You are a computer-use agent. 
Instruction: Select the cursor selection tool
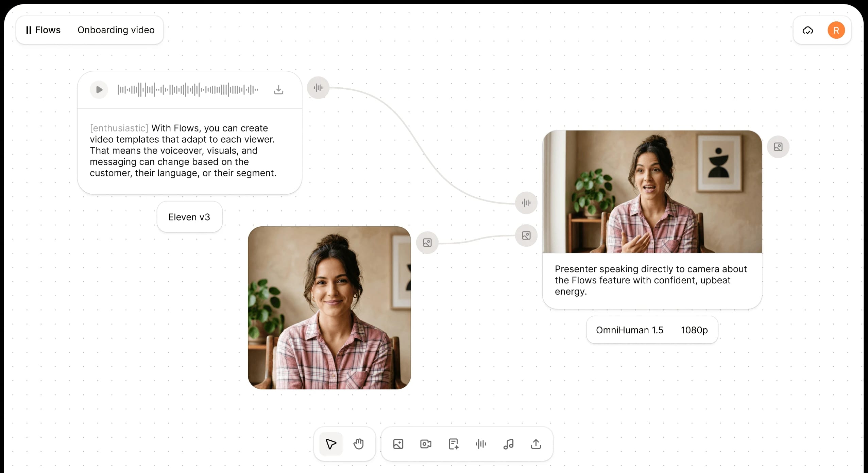pos(330,443)
